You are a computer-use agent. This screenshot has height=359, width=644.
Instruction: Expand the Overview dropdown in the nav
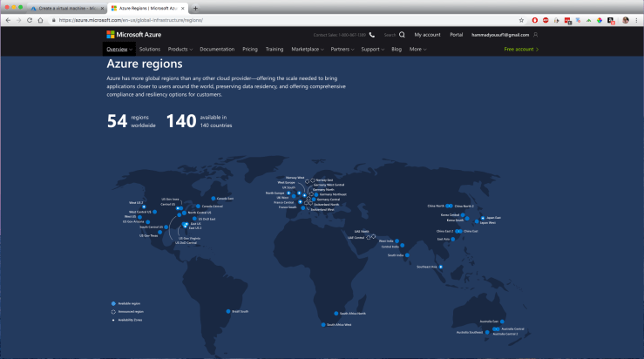pyautogui.click(x=119, y=50)
